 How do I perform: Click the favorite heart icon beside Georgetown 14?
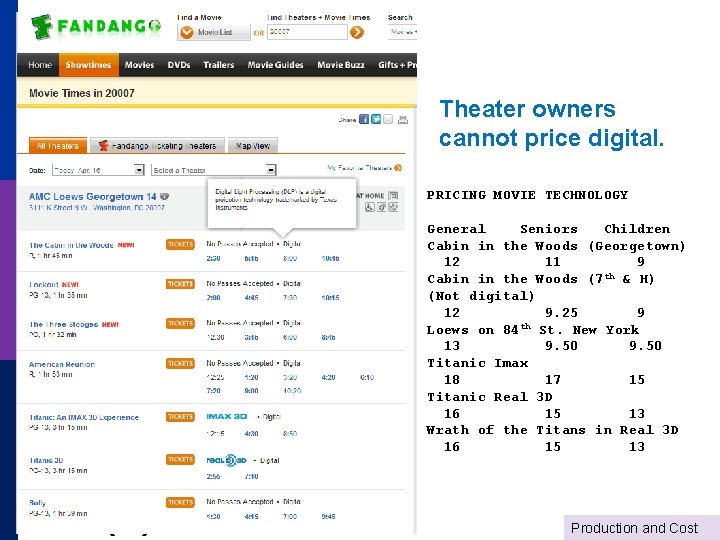click(164, 197)
